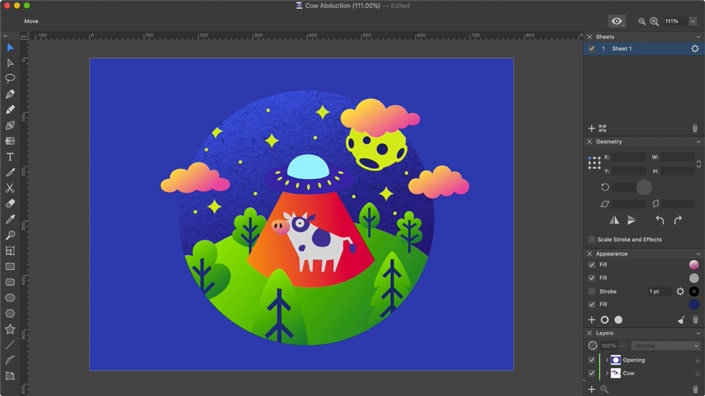This screenshot has height=396, width=705.
Task: Delete the selected layer with the trash icon
Action: [695, 389]
